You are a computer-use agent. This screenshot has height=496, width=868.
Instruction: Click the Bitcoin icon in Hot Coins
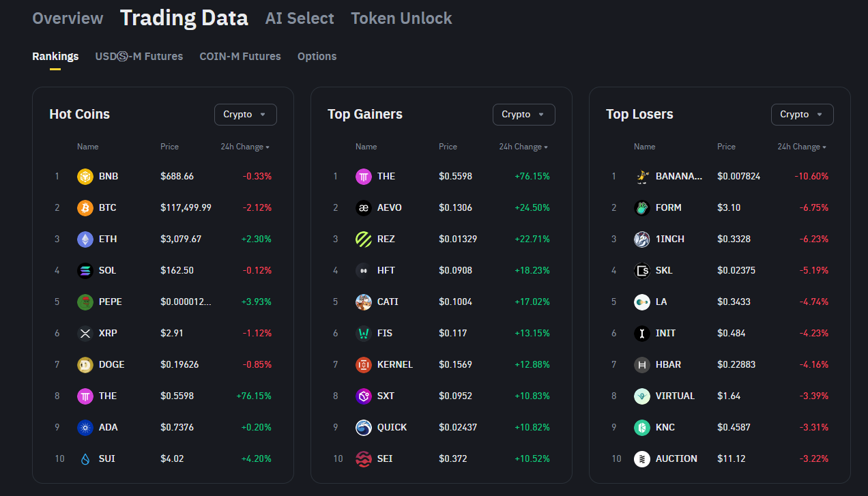[85, 207]
